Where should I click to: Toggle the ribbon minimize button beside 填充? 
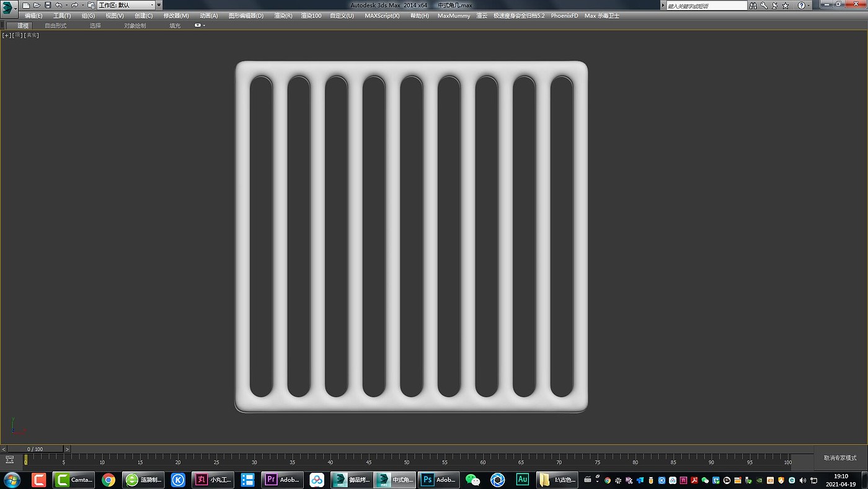click(x=199, y=25)
